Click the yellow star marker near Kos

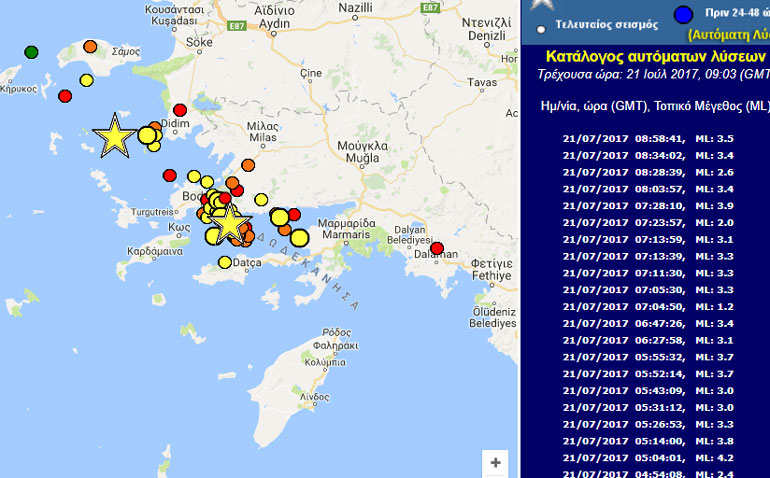229,224
